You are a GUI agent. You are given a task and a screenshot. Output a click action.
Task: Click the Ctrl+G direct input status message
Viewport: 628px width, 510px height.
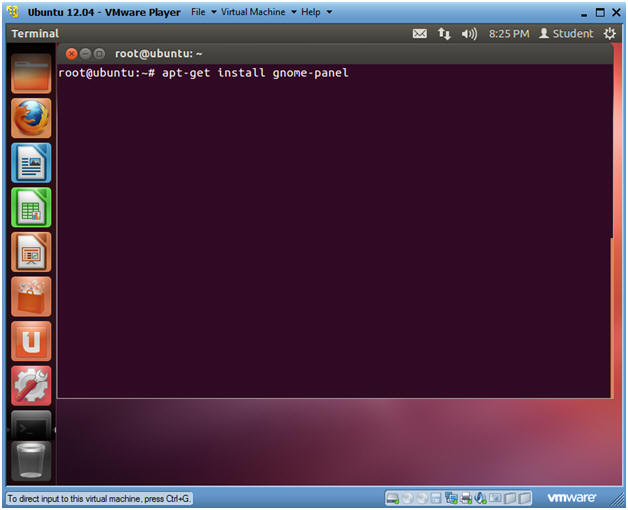click(x=99, y=499)
